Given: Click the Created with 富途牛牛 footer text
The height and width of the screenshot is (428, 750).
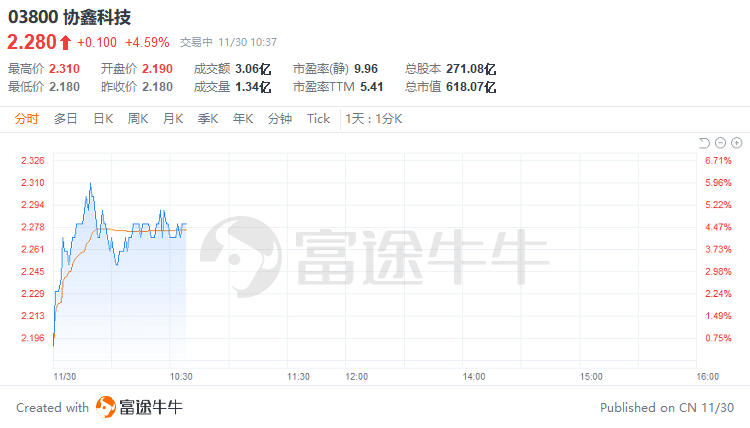Looking at the screenshot, I should pyautogui.click(x=99, y=407).
